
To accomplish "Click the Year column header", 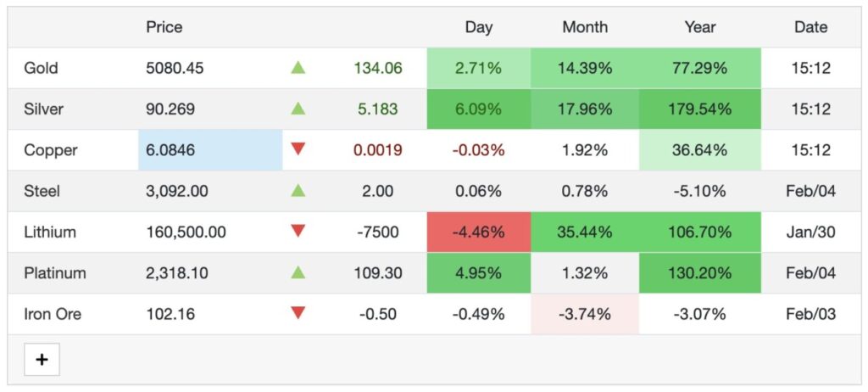I will (700, 27).
